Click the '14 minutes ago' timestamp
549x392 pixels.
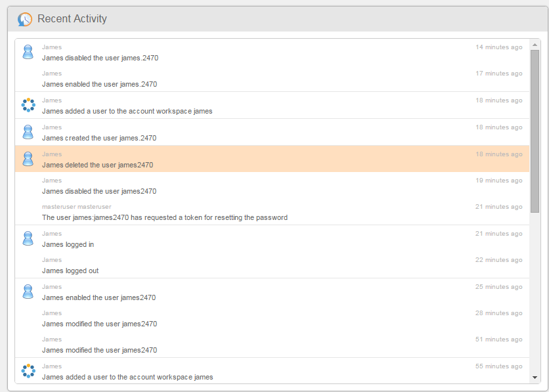click(498, 47)
